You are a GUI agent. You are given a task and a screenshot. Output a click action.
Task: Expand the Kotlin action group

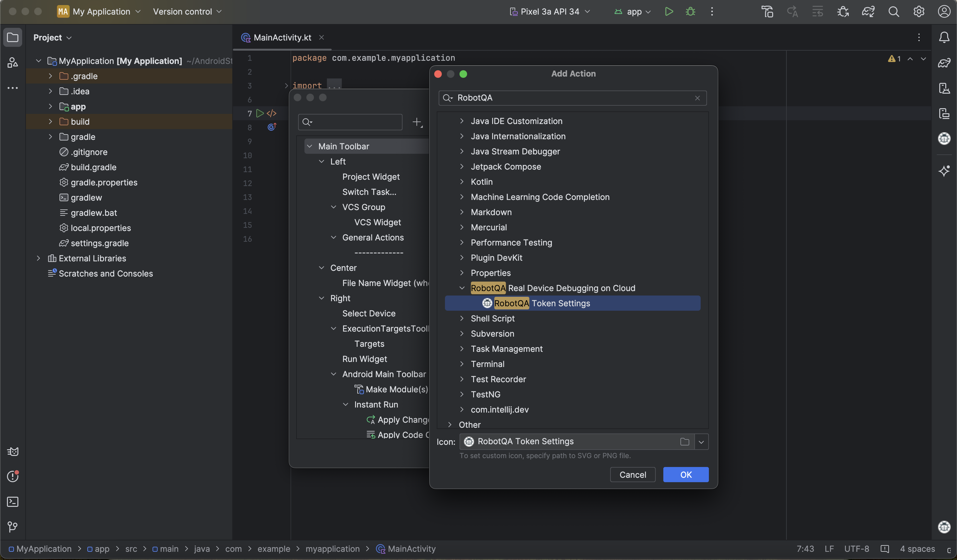click(x=462, y=182)
